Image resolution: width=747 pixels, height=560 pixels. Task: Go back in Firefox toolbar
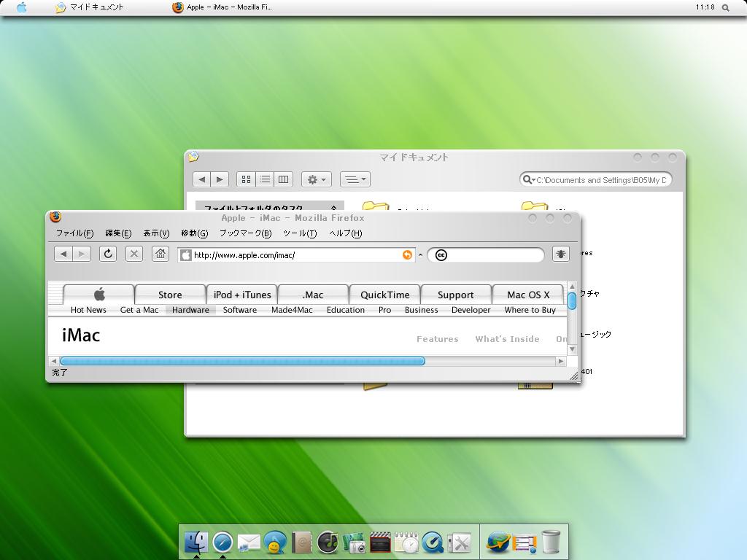click(x=63, y=254)
